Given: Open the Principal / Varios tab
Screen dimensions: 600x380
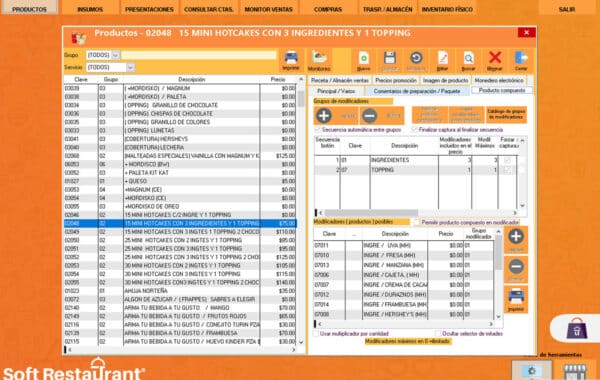Looking at the screenshot, I should 336,91.
